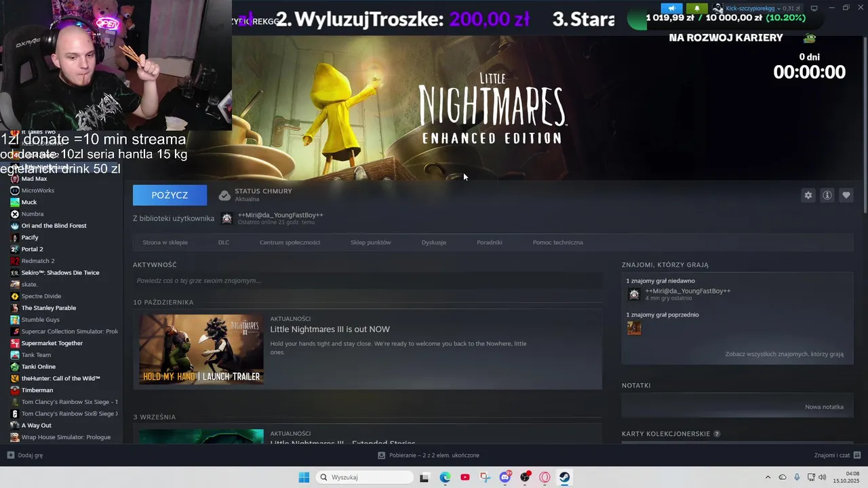Click the Stumble Guys game icon
868x488 pixels.
click(15, 320)
